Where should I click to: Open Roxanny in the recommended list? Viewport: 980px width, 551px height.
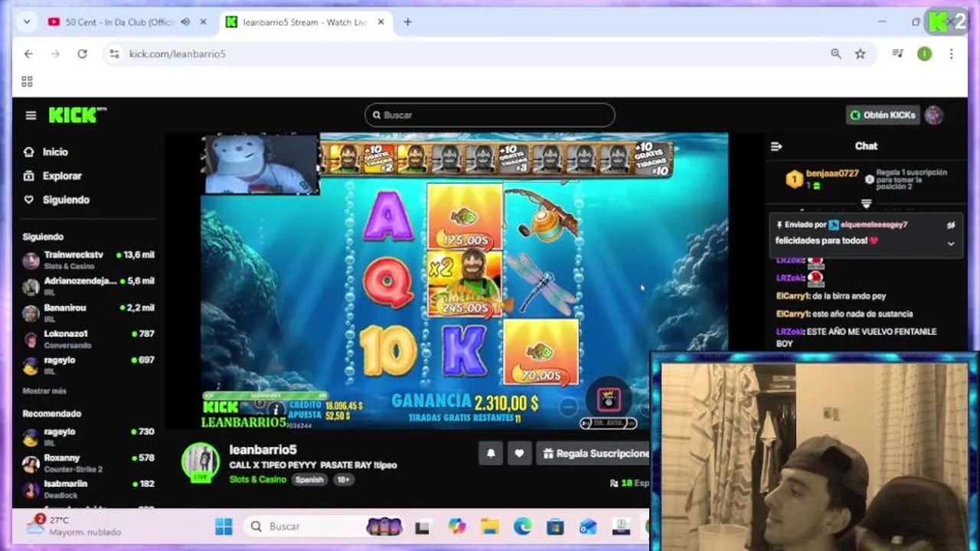point(89,463)
